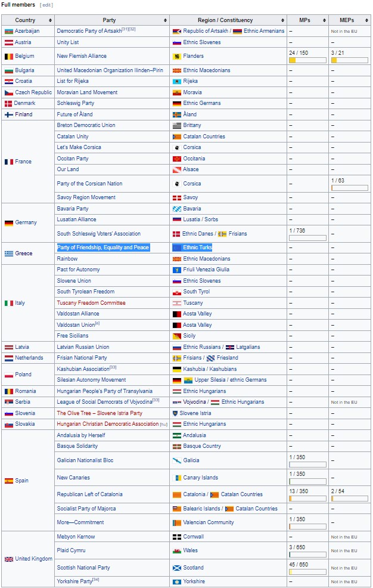This screenshot has width=373, height=588.
Task: Click the Finland flag icon
Action: [8, 114]
